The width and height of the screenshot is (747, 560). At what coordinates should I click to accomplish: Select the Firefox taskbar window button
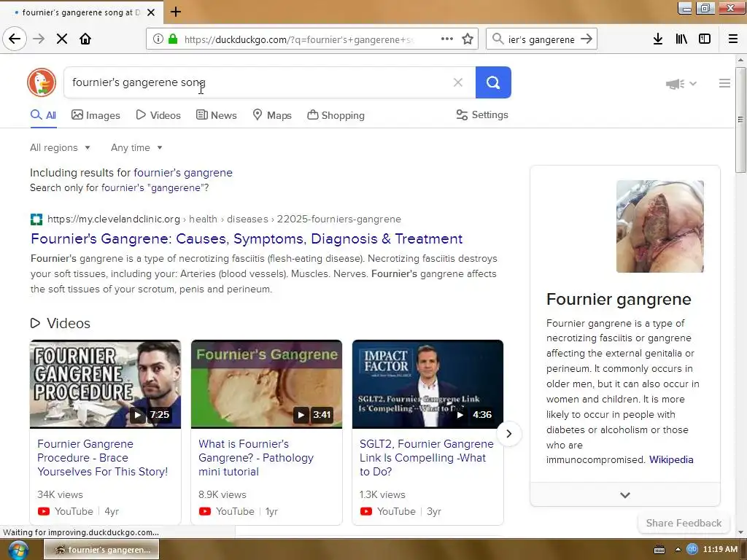pos(101,550)
